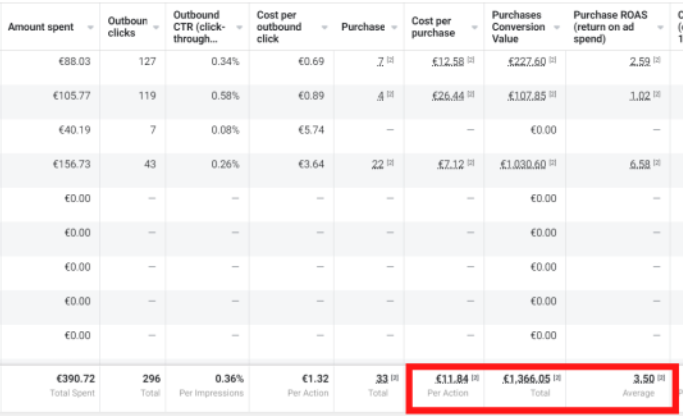Click the Cost per outbound click header
Screen dimensions: 683x416
(279, 27)
